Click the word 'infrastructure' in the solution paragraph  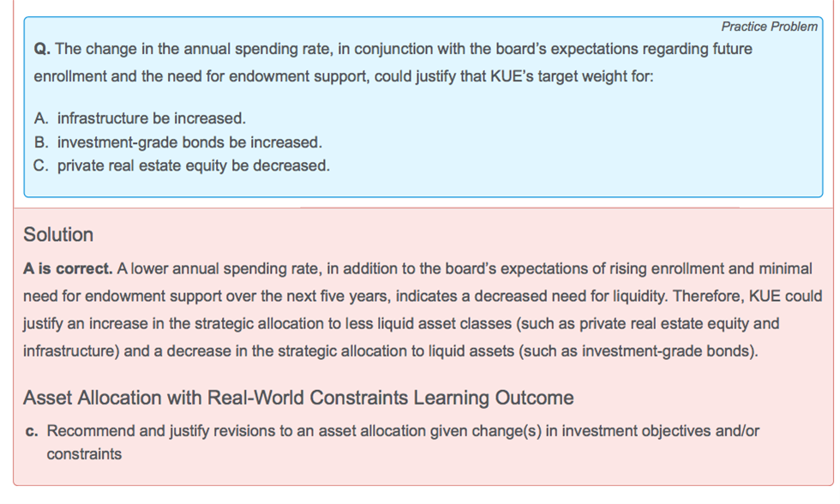click(64, 351)
